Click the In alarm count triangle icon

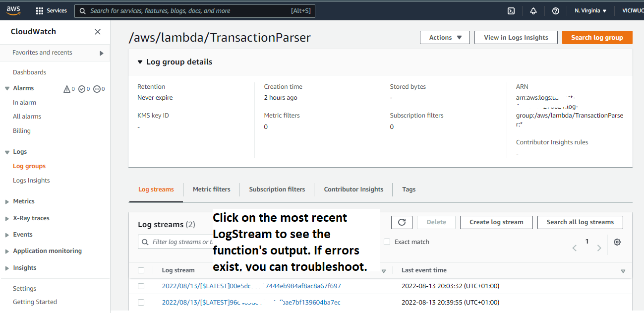(x=67, y=89)
